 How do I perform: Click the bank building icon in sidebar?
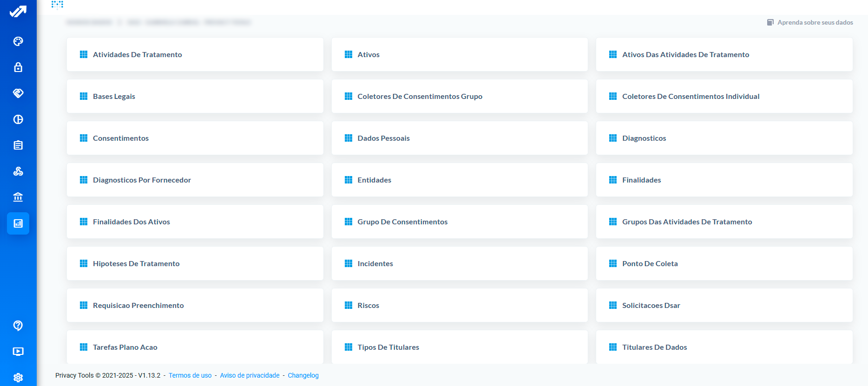(x=18, y=197)
